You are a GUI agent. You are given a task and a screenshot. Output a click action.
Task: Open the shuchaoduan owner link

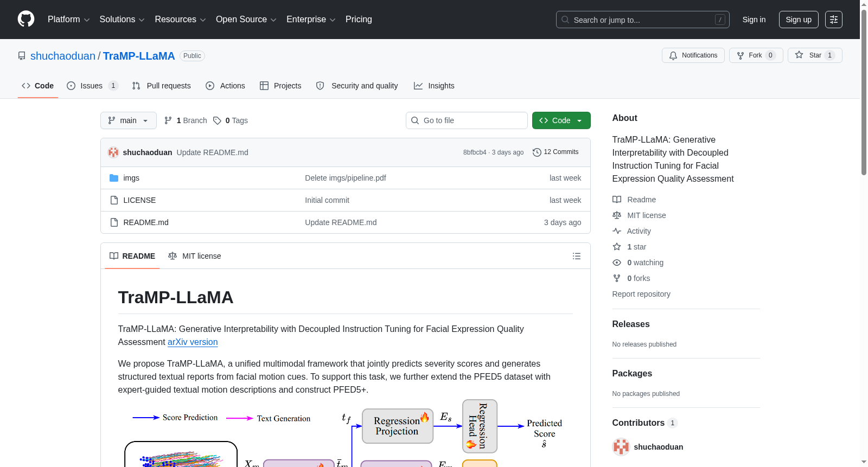coord(63,56)
